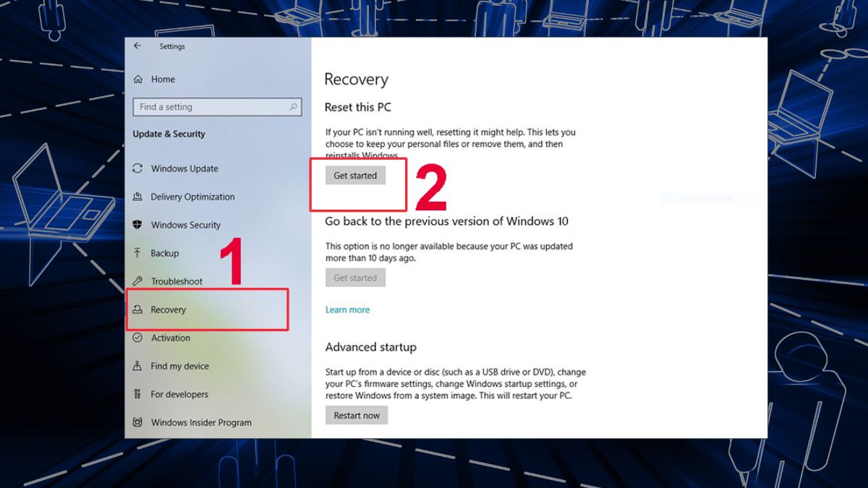
Task: Open the Activation checkmark icon
Action: click(x=138, y=338)
